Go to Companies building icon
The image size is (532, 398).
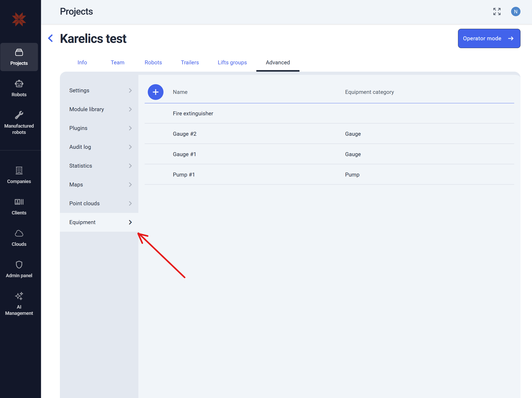point(19,170)
